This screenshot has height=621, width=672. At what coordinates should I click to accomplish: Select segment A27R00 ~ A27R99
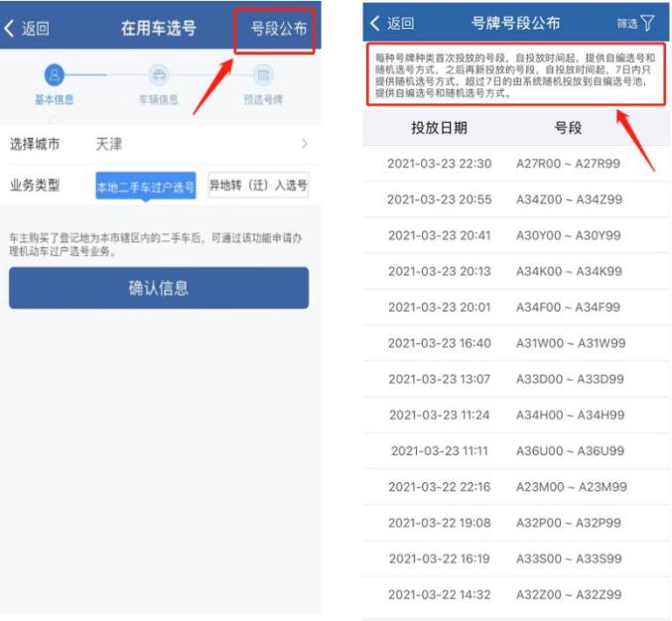tap(568, 164)
